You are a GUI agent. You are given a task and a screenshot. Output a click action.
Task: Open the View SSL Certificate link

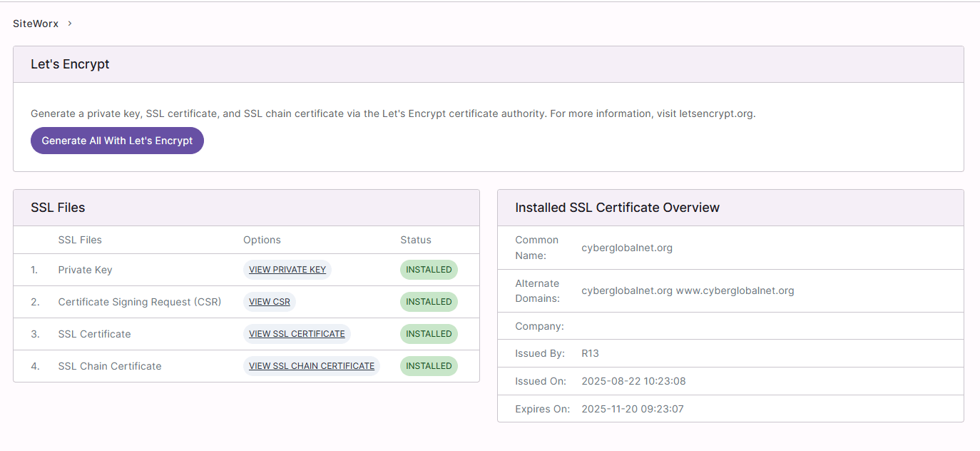pyautogui.click(x=297, y=334)
